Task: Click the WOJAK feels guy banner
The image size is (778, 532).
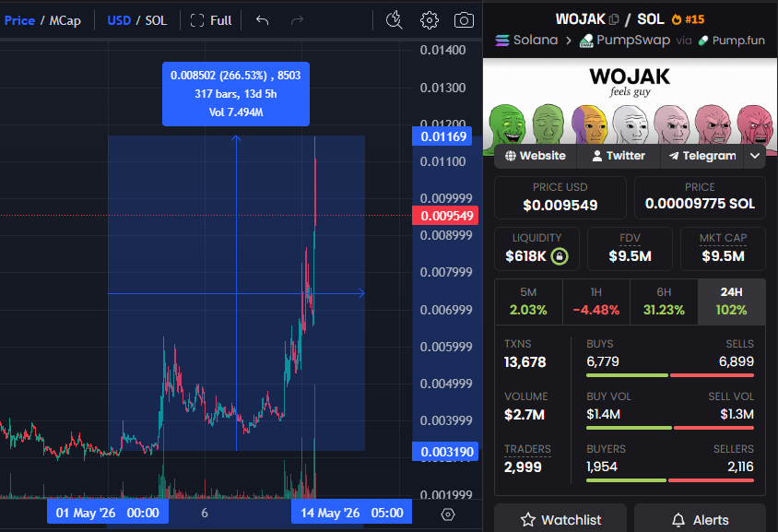Action: (x=631, y=101)
